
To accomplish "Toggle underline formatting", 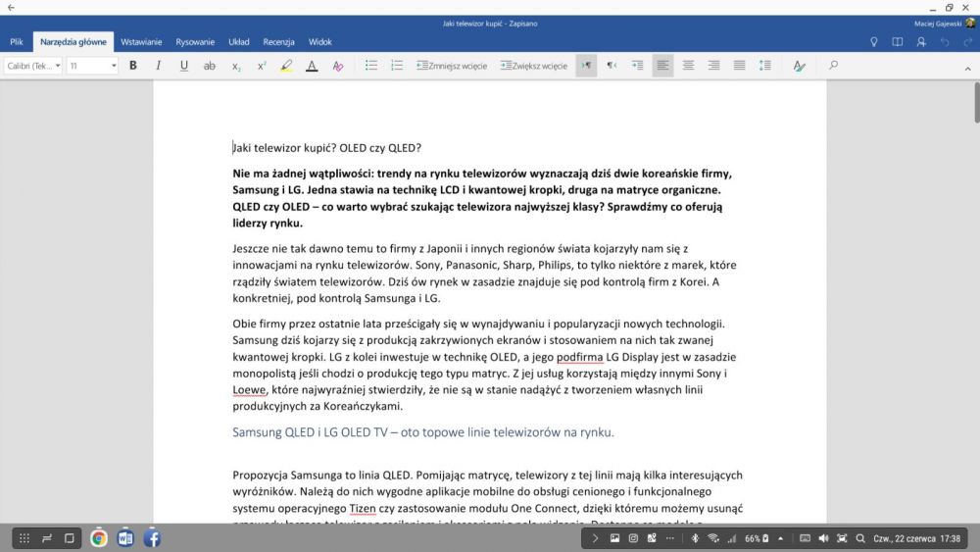I will pos(184,65).
